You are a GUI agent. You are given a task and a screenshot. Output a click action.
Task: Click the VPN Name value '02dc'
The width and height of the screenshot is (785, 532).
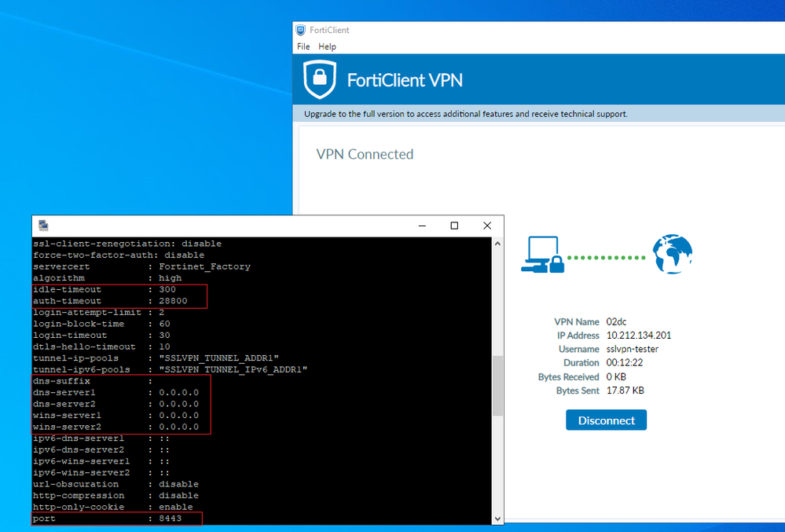616,322
